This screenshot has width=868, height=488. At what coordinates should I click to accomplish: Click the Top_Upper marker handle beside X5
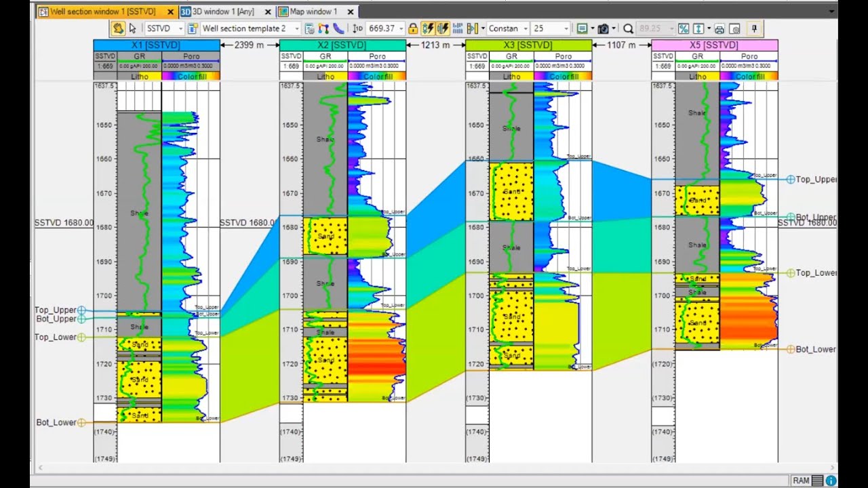click(790, 180)
